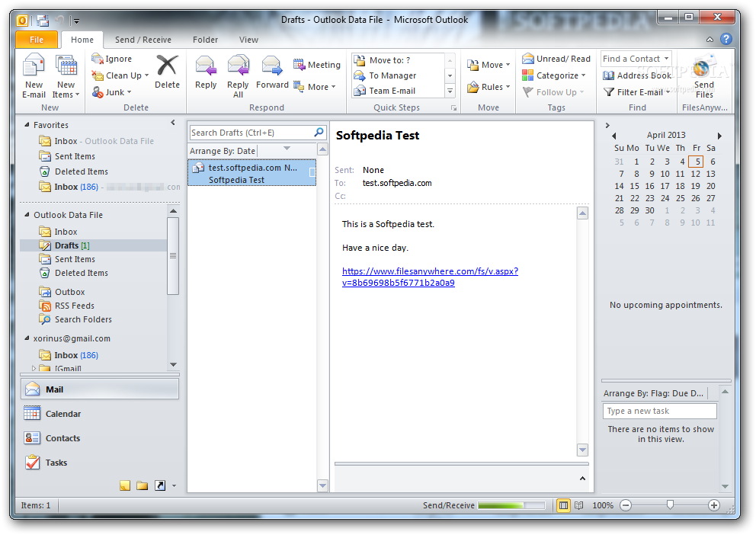Open the Address Book
The width and height of the screenshot is (756, 535).
[x=637, y=75]
